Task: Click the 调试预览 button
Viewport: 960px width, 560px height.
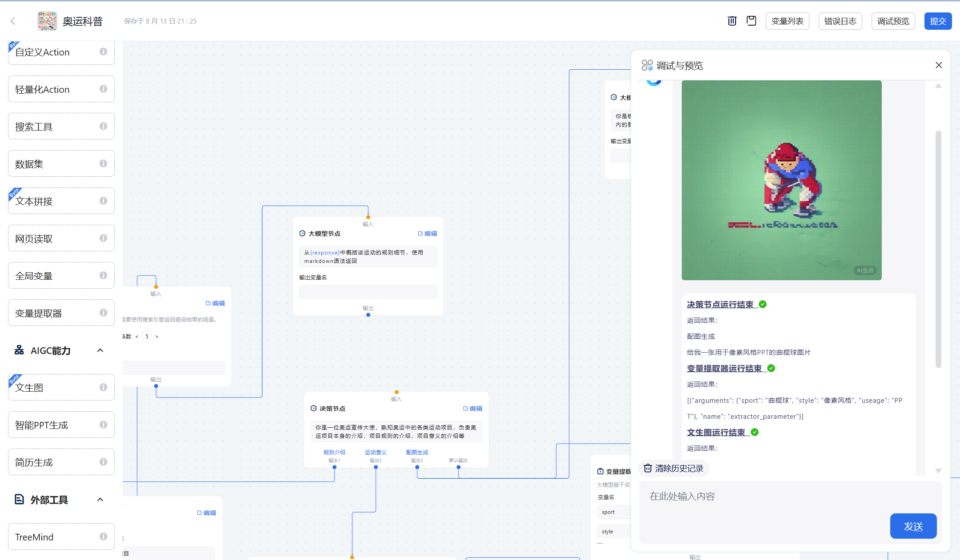Action: pos(893,21)
